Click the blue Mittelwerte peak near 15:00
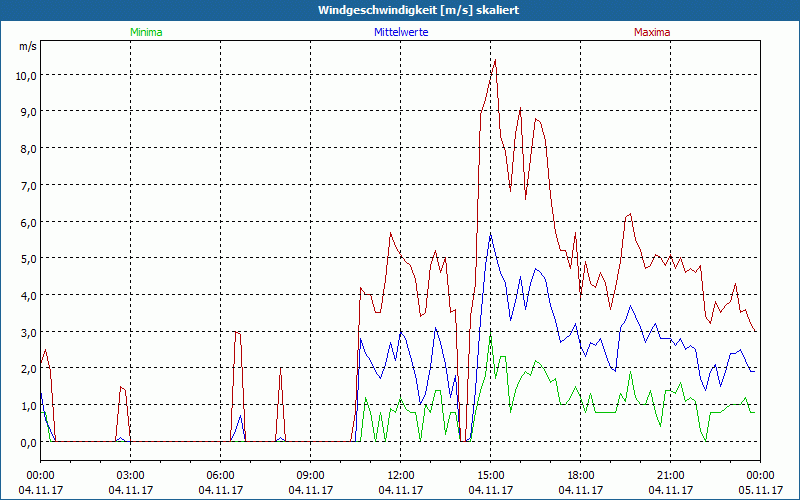 tap(490, 235)
